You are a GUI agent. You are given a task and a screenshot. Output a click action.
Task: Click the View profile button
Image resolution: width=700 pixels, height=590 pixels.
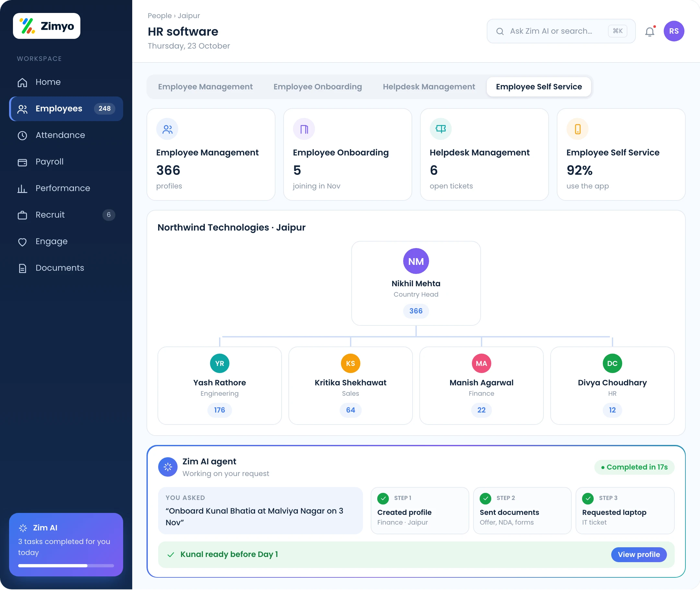point(639,555)
